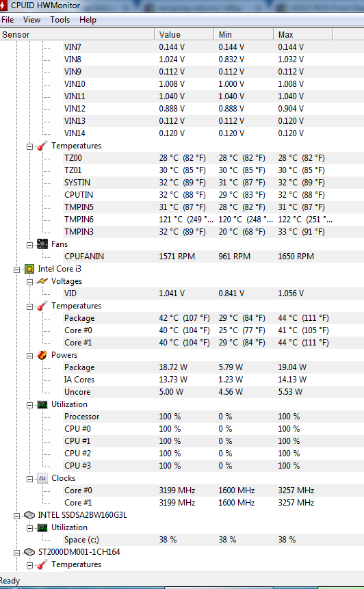364x589 pixels.
Task: Click the Value column header
Action: 184,35
